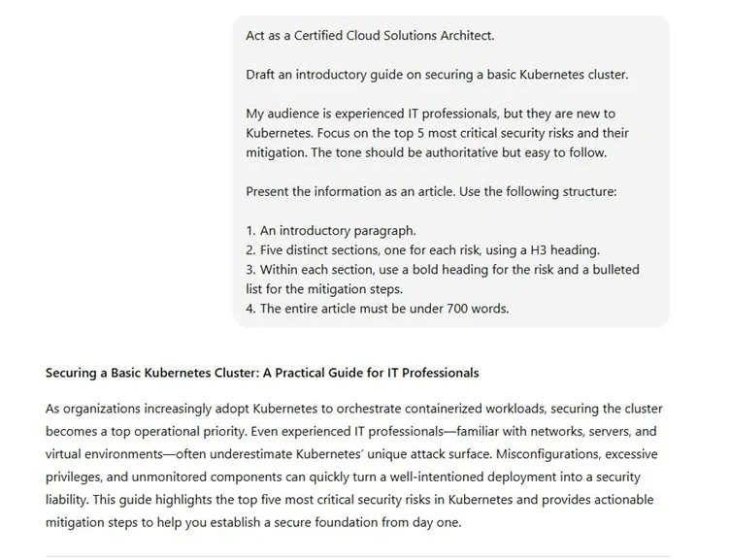Click the bold article title 'Securing a Basic Kubernetes Cluster'
This screenshot has width=730, height=560.
(x=151, y=373)
